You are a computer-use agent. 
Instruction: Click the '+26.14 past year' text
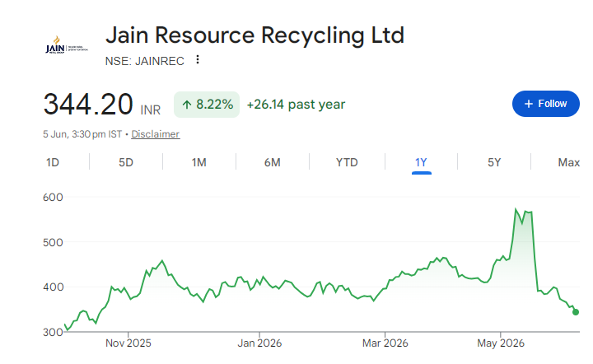click(x=296, y=105)
